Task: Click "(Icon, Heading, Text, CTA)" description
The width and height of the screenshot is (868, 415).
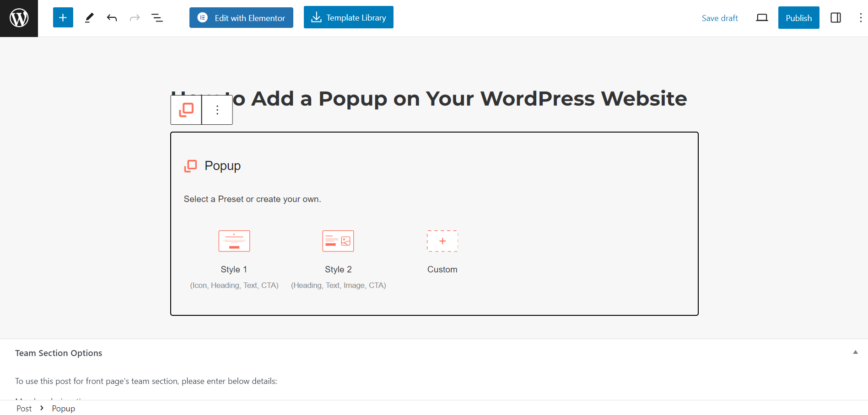Action: 234,286
